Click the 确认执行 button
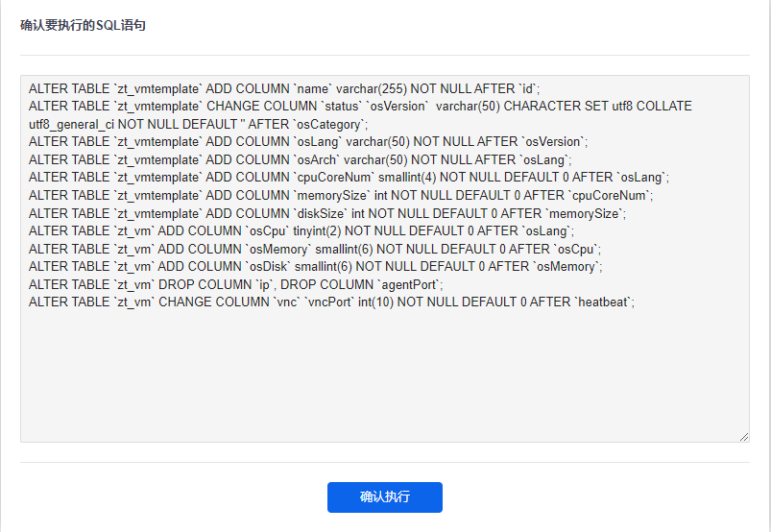 coord(384,497)
